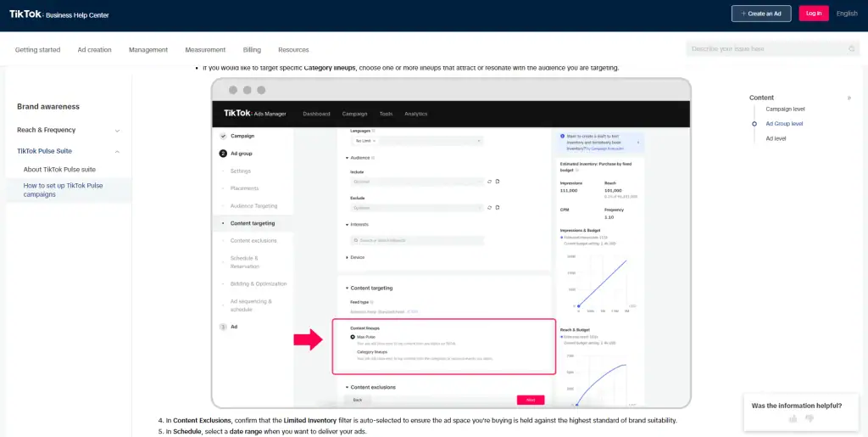
Task: Open the Management menu
Action: [x=148, y=49]
